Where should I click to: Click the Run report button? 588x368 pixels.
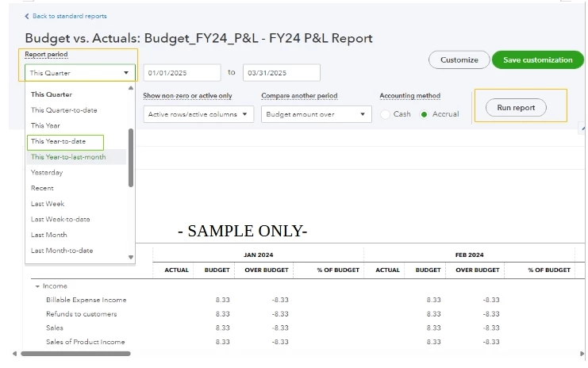point(516,108)
